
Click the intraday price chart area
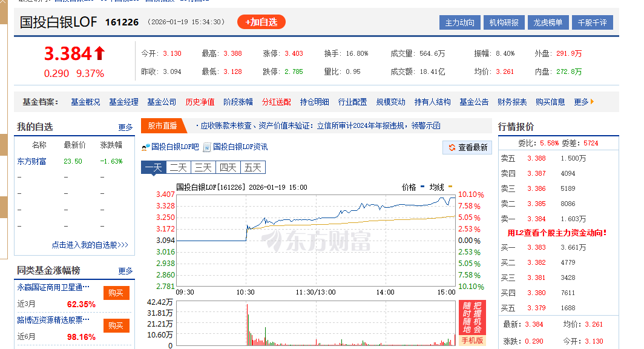[316, 240]
